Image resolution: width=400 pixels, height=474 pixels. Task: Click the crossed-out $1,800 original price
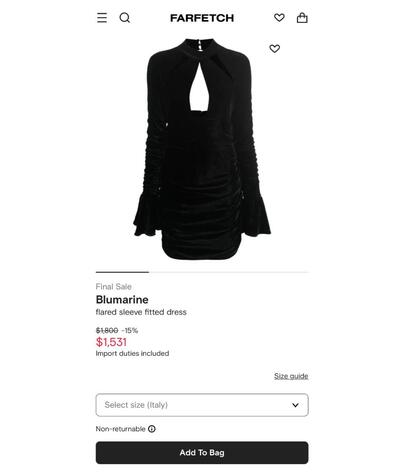107,330
